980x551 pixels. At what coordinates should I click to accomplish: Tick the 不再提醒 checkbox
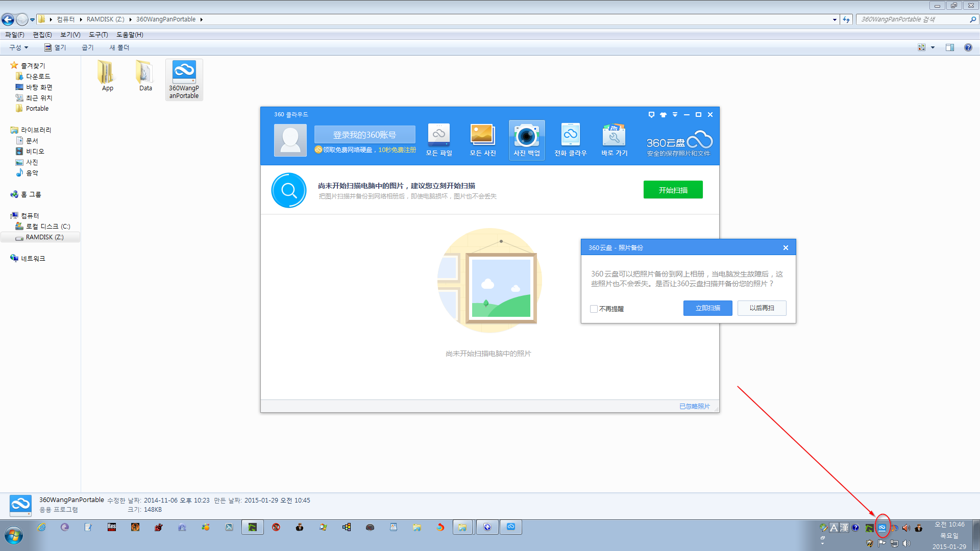[594, 309]
